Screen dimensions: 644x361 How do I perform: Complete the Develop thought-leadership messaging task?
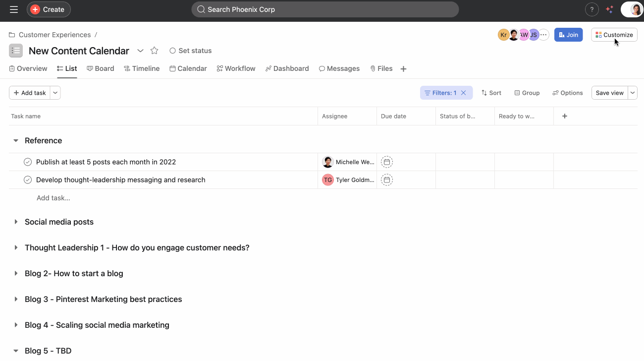coord(27,180)
